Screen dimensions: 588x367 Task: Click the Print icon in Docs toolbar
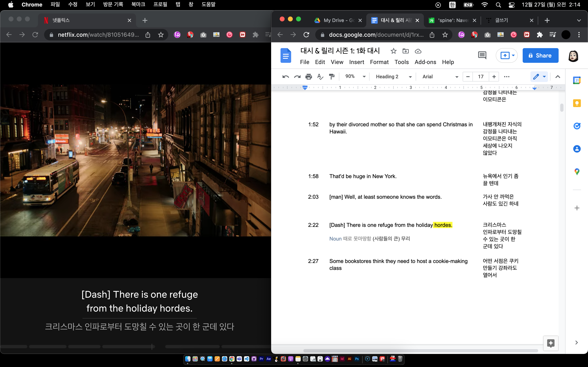tap(308, 77)
